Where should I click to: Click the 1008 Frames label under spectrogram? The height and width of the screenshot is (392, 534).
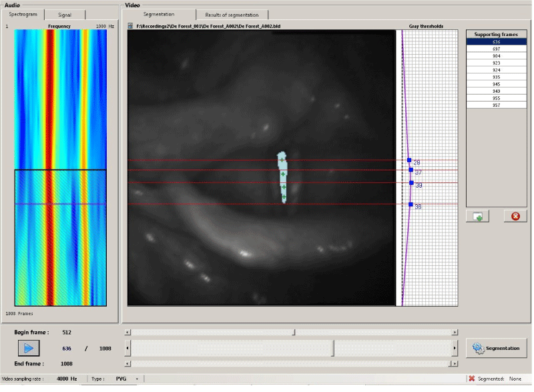tap(19, 314)
